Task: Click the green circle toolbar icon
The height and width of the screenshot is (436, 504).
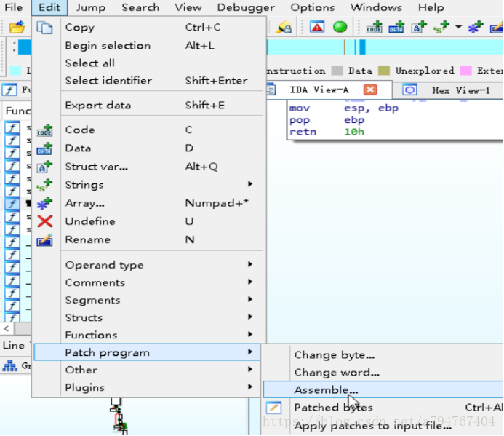Action: tap(340, 28)
